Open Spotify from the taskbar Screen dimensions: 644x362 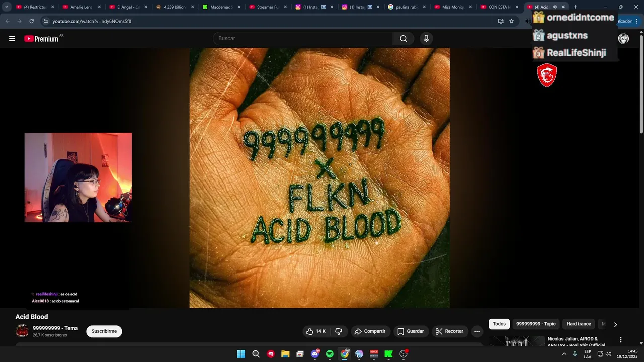coord(330,354)
